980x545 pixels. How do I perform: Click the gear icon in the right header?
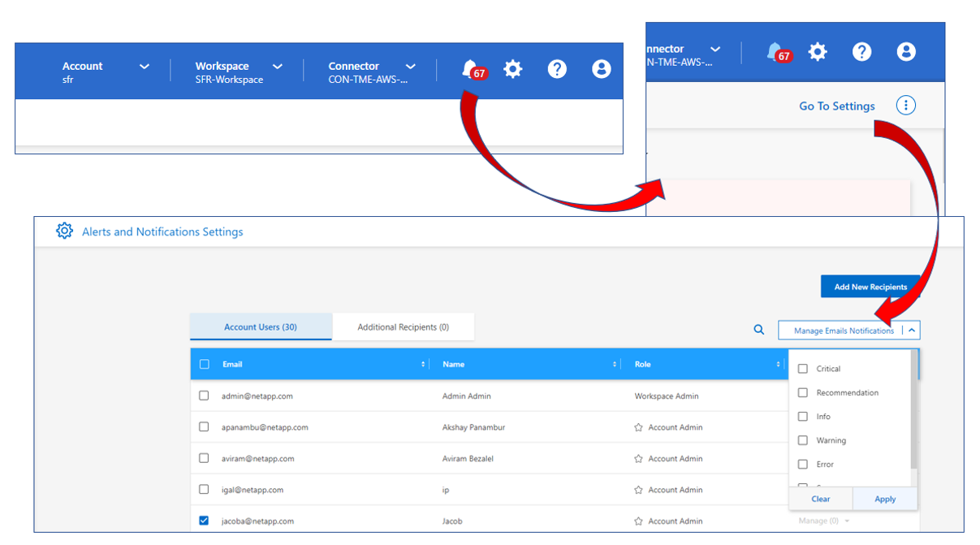818,52
